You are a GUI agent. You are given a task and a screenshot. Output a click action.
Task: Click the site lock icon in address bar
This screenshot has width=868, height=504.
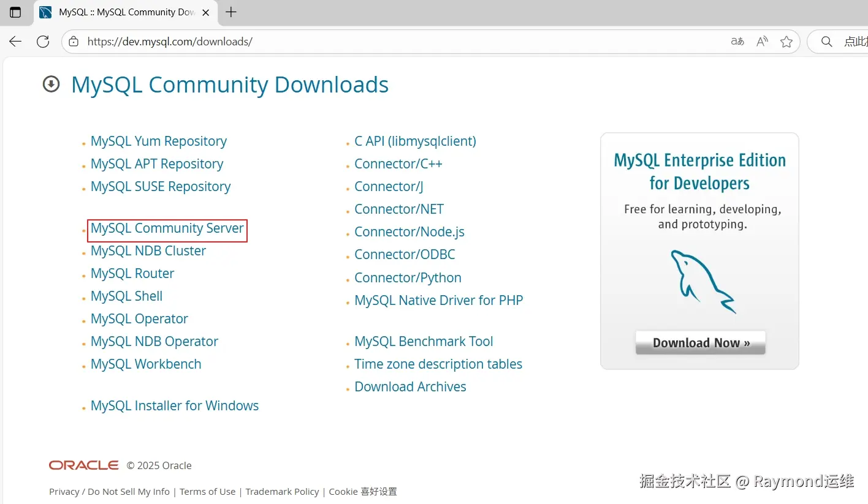[74, 42]
